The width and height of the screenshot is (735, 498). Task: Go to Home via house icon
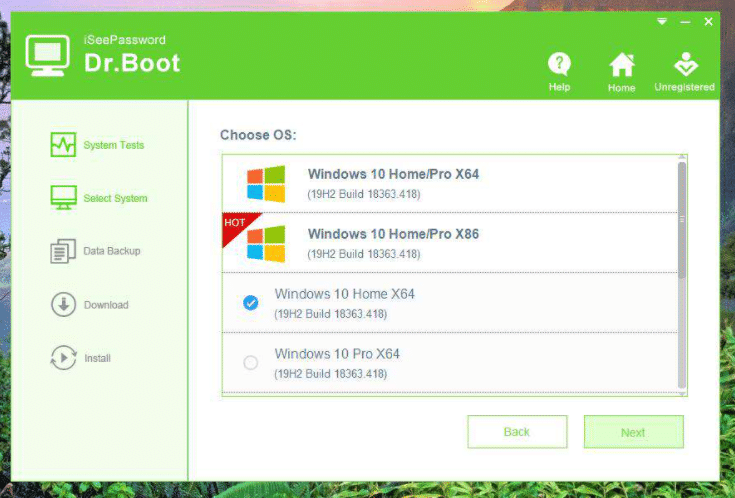coord(622,65)
